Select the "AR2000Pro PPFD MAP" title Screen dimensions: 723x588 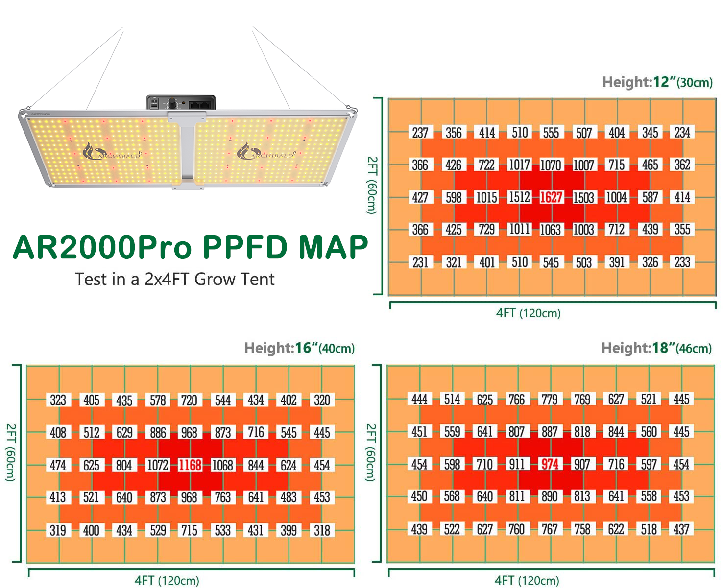pos(191,247)
